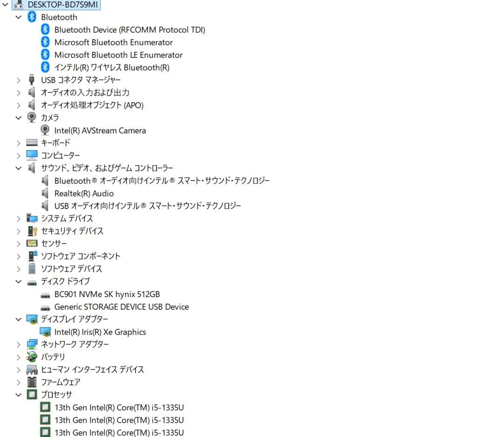The height and width of the screenshot is (437, 504).
Task: Click the webcam icon beside カメラ
Action: 32,117
